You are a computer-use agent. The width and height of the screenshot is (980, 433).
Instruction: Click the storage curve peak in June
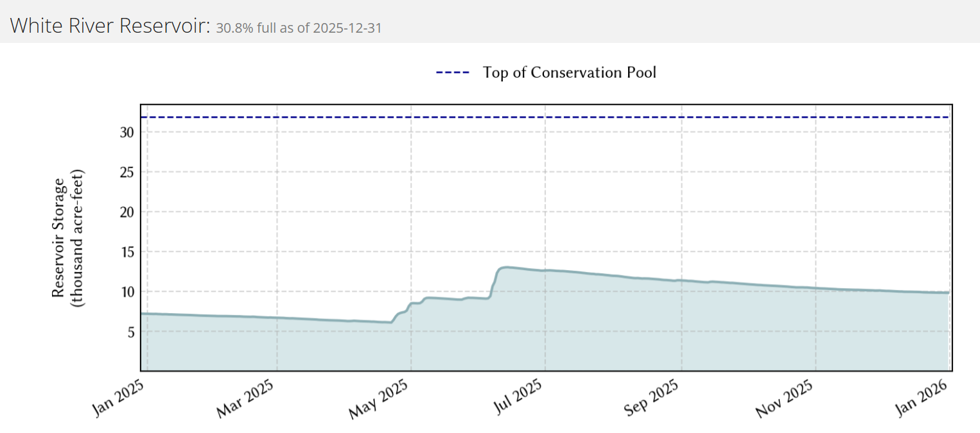tap(507, 267)
